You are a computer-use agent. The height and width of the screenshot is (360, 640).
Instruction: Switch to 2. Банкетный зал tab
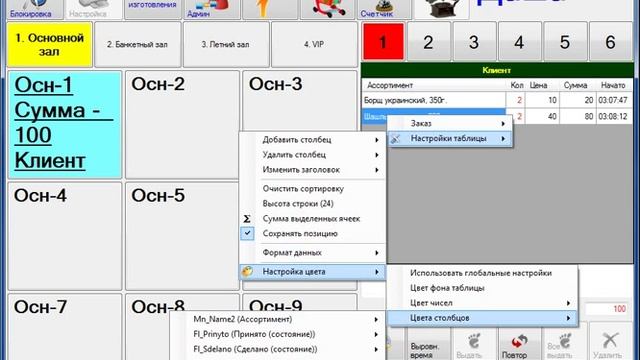tap(138, 44)
